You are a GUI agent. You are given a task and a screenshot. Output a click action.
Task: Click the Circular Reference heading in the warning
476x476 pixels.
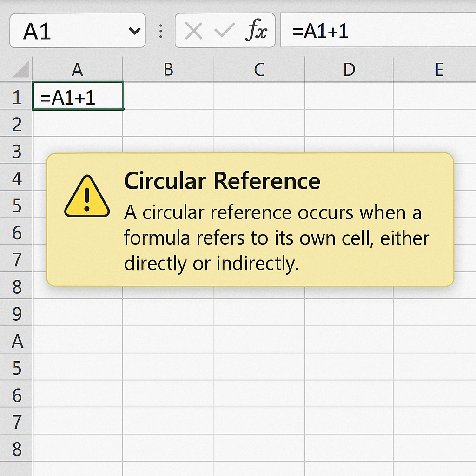coord(222,181)
